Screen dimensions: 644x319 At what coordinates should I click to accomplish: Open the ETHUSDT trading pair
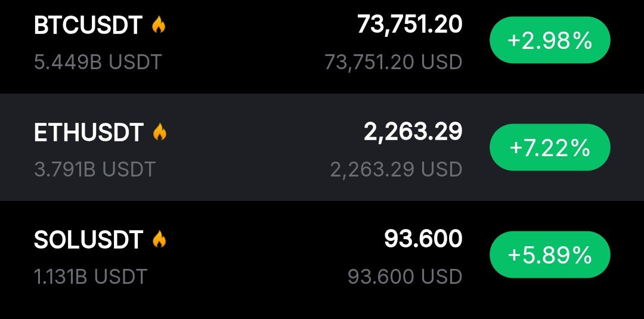(89, 132)
